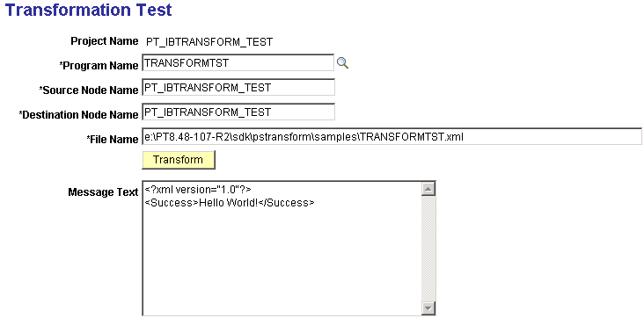Click the Project Name value PT_IBTRANSFORM_TEST text
This screenshot has height=318, width=644.
click(209, 42)
